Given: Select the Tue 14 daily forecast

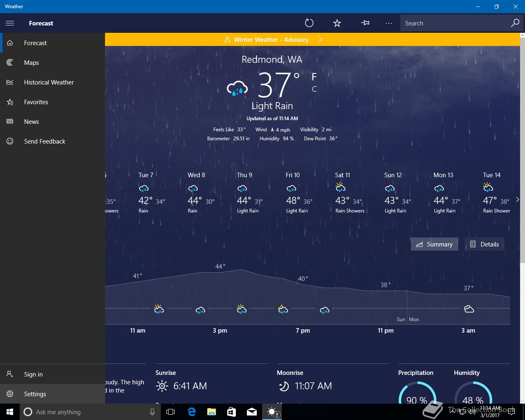Looking at the screenshot, I should click(x=496, y=193).
